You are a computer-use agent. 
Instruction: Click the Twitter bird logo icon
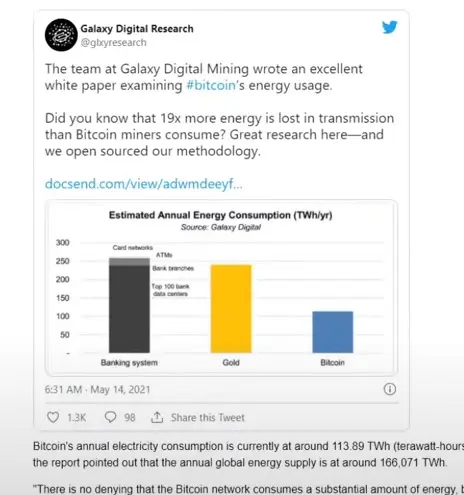(x=390, y=27)
